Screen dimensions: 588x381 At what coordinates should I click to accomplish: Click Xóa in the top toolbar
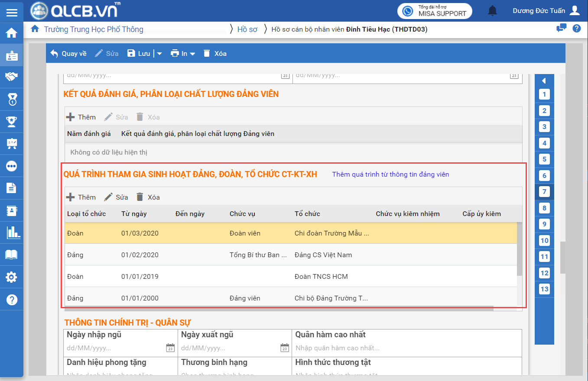point(215,54)
